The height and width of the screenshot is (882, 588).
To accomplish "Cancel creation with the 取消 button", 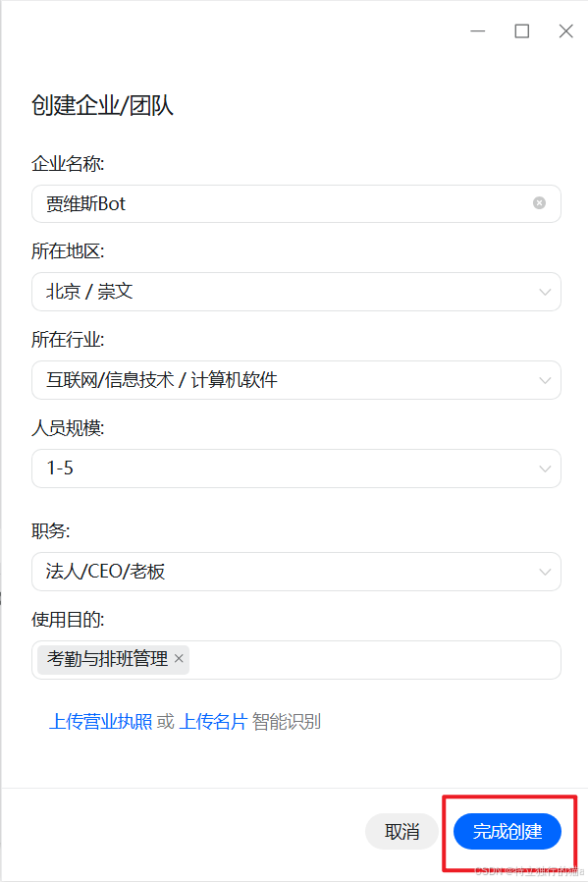I will click(x=401, y=831).
